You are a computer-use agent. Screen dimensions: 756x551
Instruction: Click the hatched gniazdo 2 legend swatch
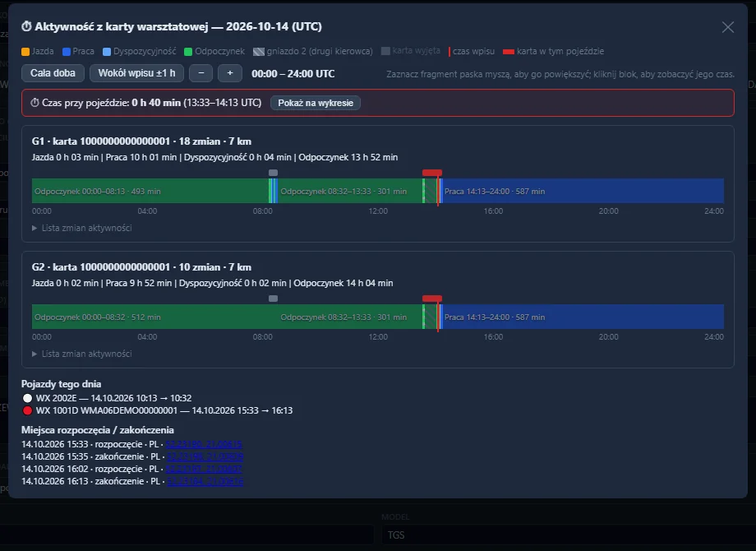pyautogui.click(x=259, y=52)
